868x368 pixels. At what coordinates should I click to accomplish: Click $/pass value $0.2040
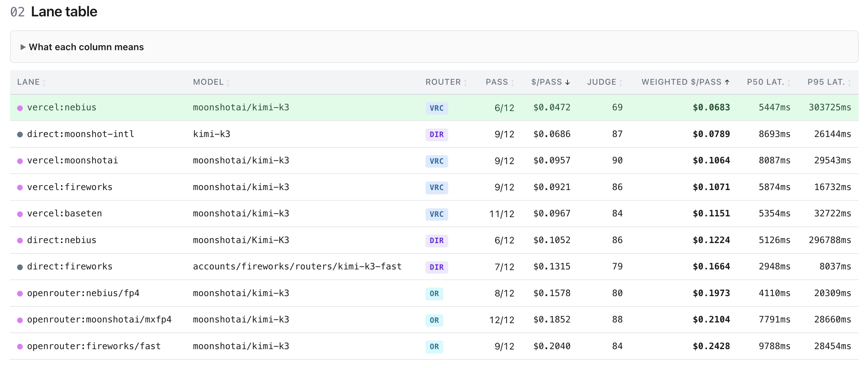(x=552, y=346)
